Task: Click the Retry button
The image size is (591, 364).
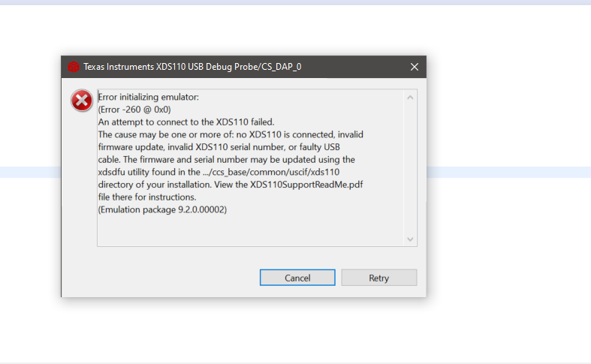Action: click(x=379, y=278)
